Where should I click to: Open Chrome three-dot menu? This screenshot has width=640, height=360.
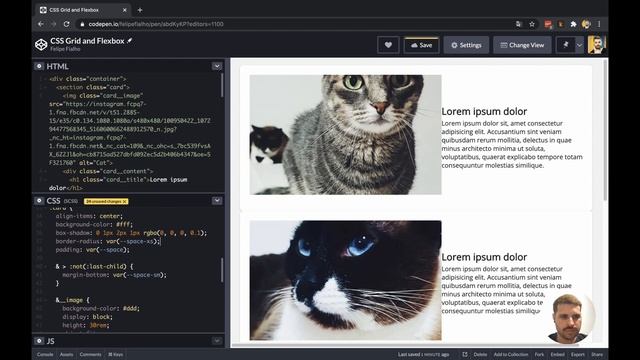click(599, 24)
